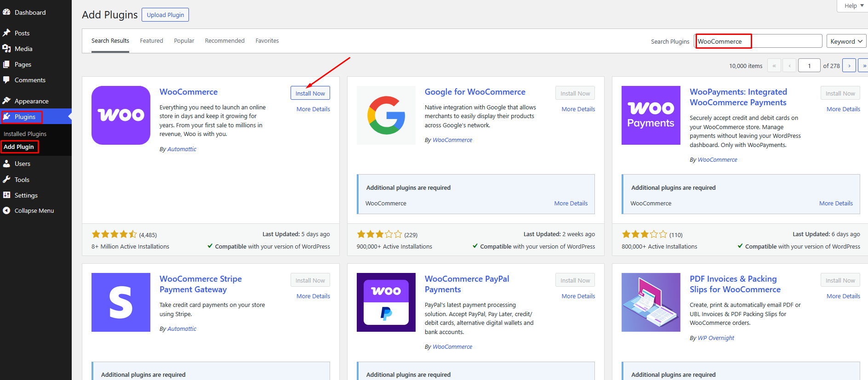
Task: Click the Users person icon
Action: 6,164
